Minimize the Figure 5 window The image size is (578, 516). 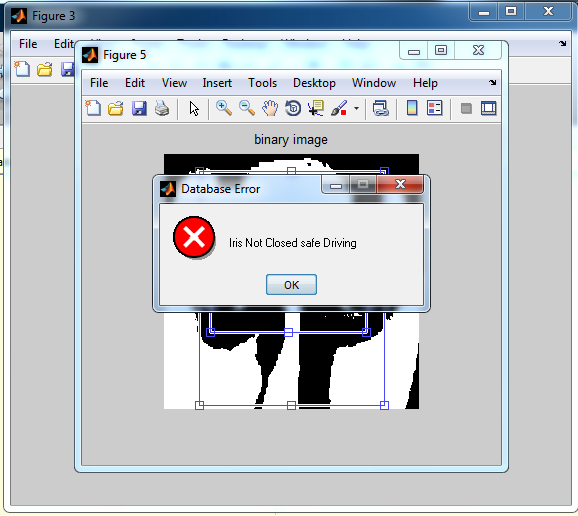[414, 50]
